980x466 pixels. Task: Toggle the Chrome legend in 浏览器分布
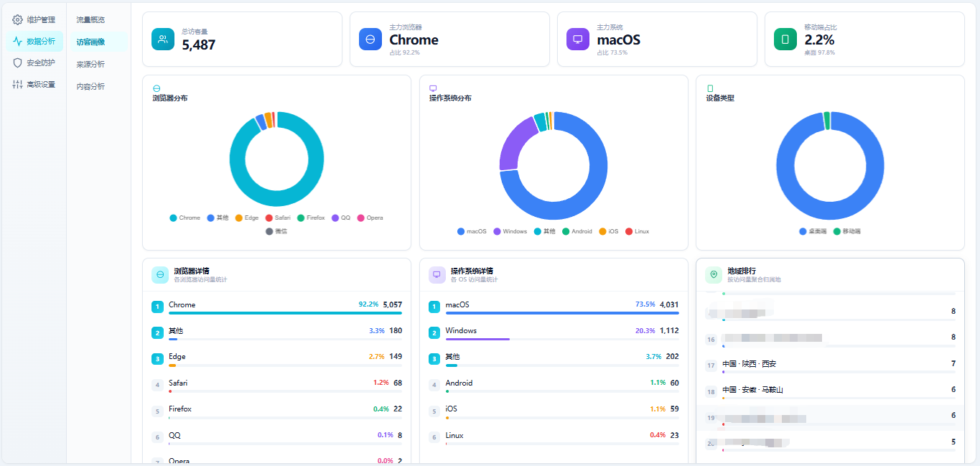(185, 218)
